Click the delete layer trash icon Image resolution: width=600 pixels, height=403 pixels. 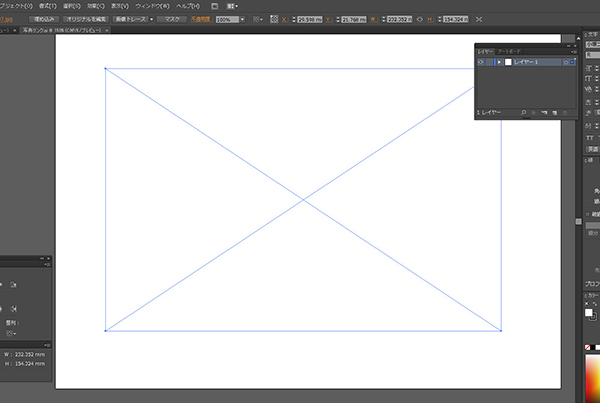coord(565,113)
